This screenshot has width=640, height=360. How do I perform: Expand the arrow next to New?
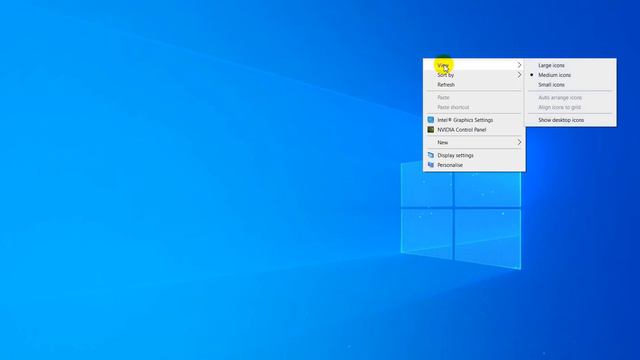point(519,142)
